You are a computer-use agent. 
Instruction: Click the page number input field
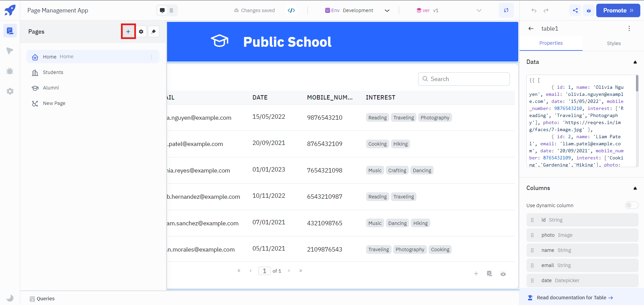coord(265,271)
